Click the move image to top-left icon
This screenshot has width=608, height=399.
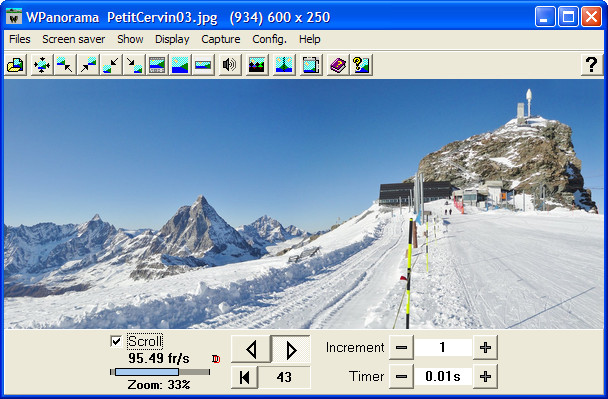tap(64, 65)
